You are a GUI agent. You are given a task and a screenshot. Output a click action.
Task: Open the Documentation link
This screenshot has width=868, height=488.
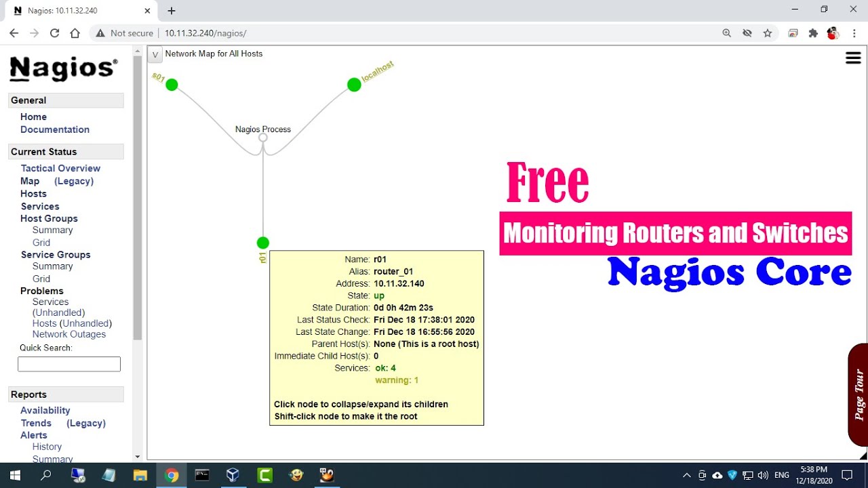tap(55, 129)
